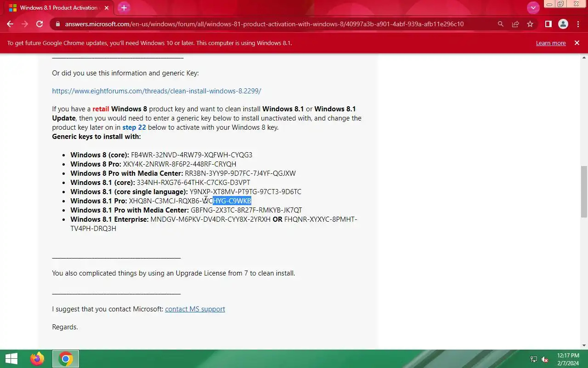Open network tray icon

click(x=534, y=359)
